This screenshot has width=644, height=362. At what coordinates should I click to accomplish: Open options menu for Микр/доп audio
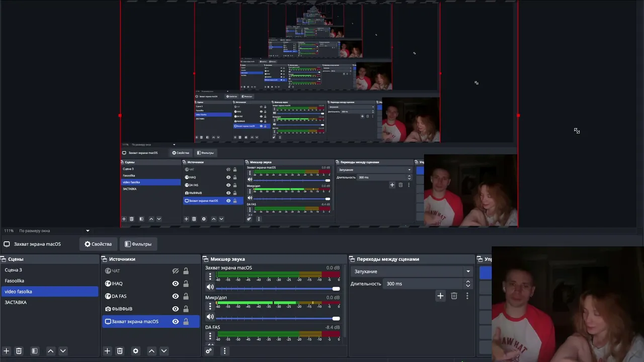210,306
